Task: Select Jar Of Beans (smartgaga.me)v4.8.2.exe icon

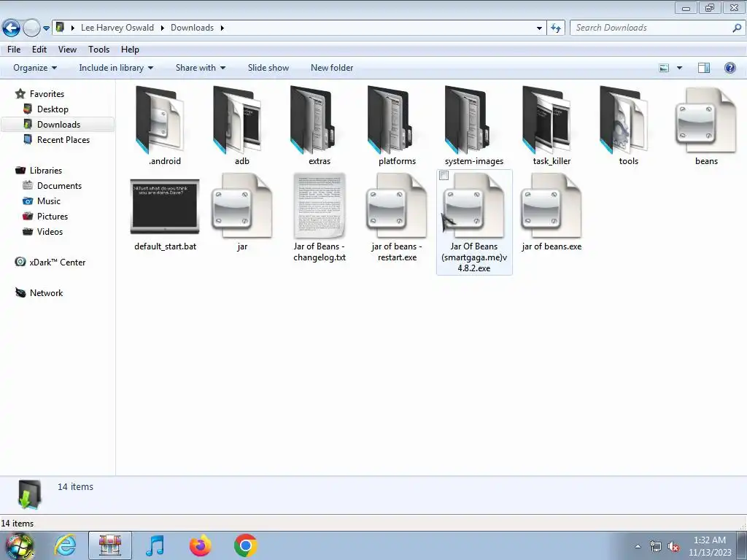Action: 474,206
